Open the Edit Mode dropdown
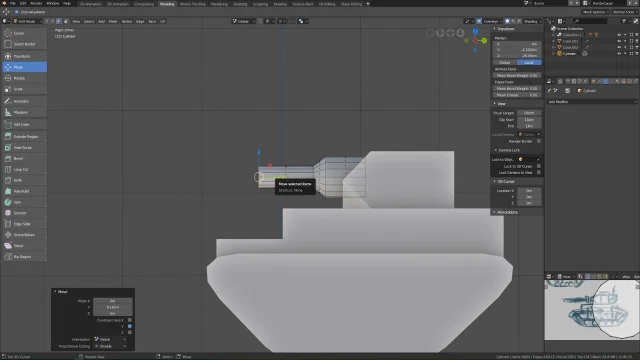Viewport: 640px width, 360px height. (x=27, y=21)
